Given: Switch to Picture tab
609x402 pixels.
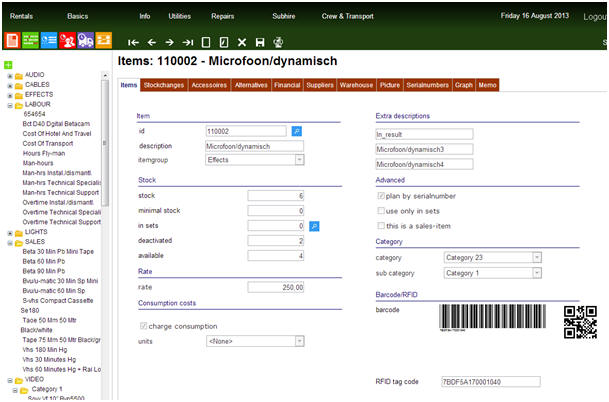Looking at the screenshot, I should [x=390, y=85].
